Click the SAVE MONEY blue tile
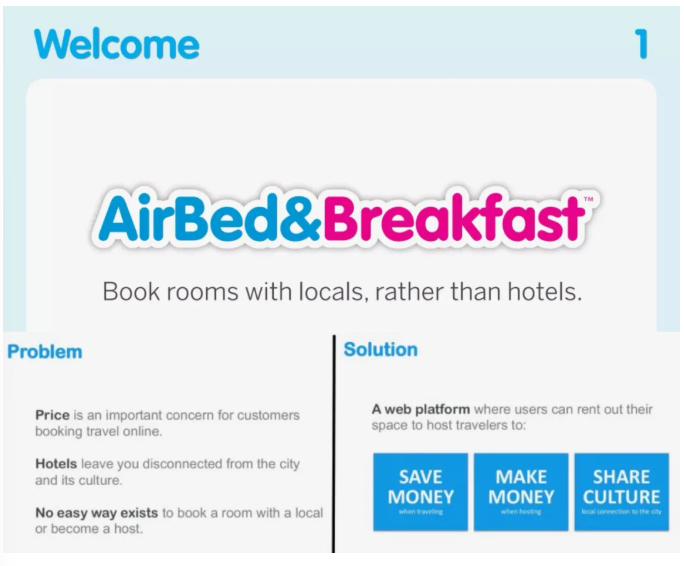The height and width of the screenshot is (566, 684). [x=421, y=491]
